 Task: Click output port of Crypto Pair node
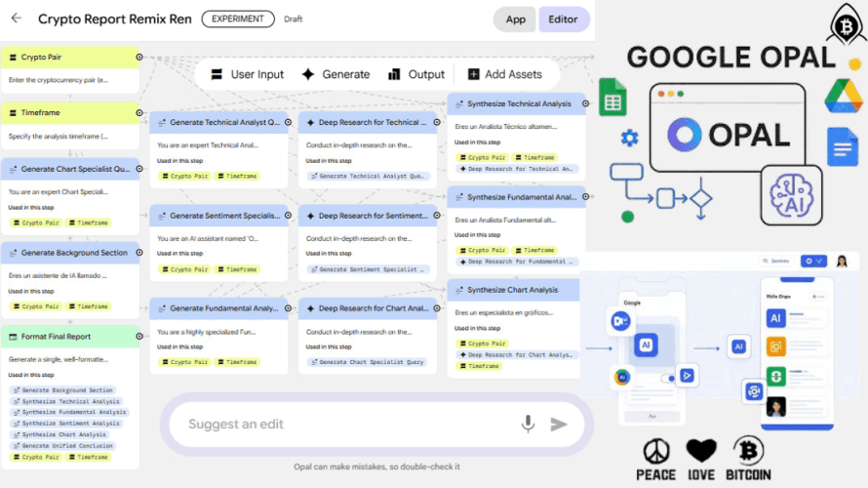[x=139, y=57]
